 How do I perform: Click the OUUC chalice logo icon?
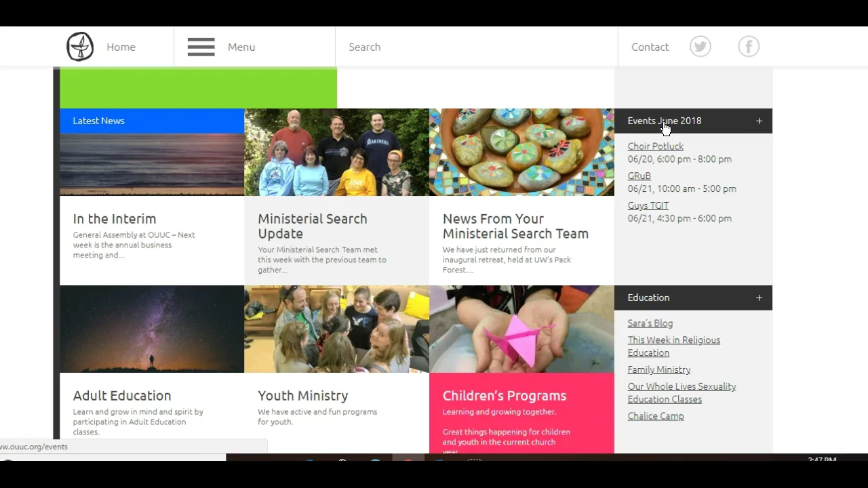click(x=79, y=47)
